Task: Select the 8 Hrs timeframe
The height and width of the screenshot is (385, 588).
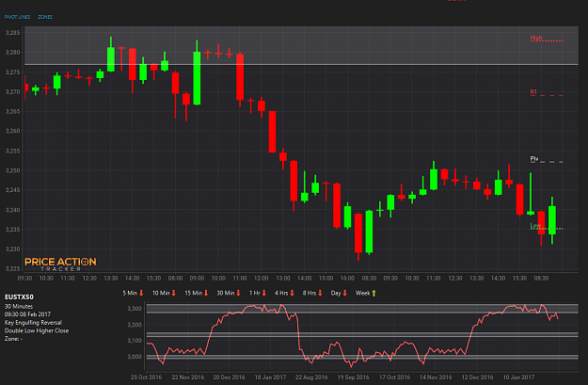Action: coord(310,293)
